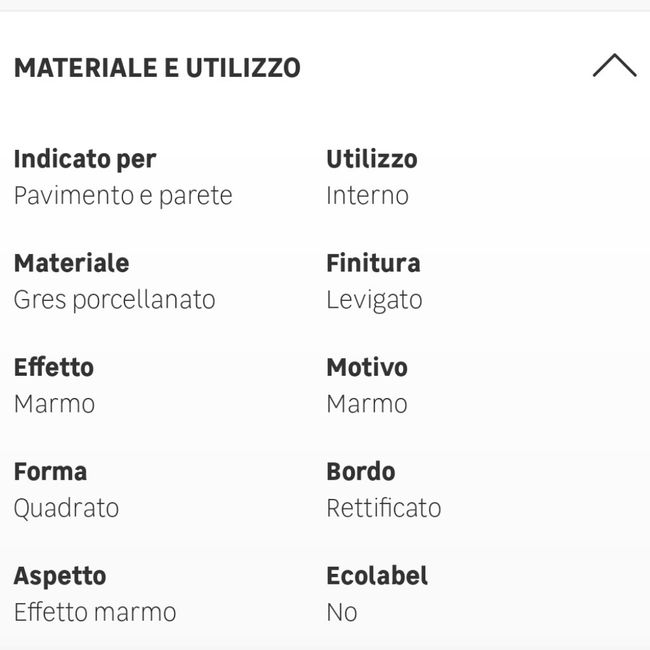Select the 'Forma' attribute label
This screenshot has width=650, height=650.
tap(50, 471)
